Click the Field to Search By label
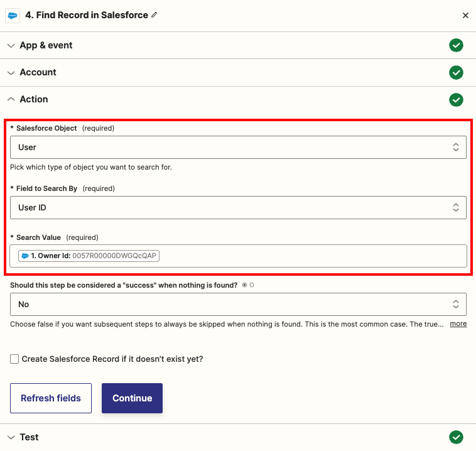 click(x=46, y=188)
